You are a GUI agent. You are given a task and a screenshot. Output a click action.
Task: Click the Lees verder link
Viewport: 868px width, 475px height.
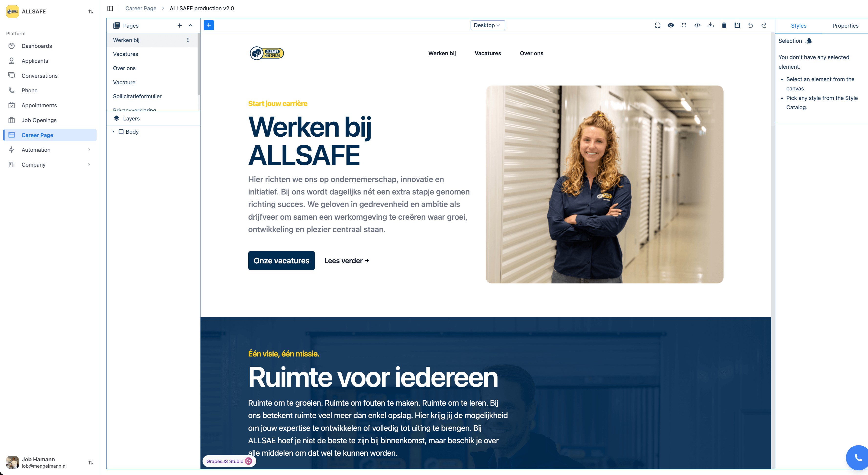(346, 260)
